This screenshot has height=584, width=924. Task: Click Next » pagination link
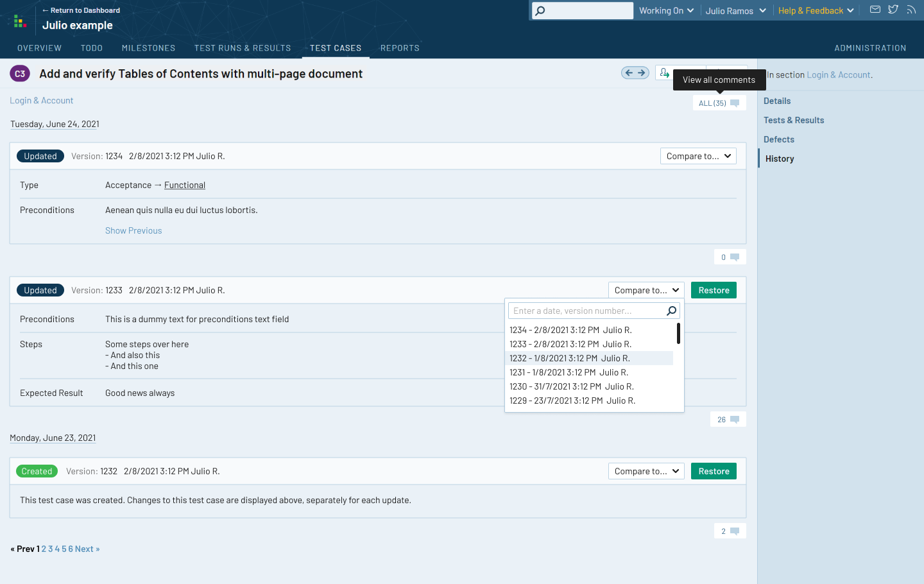point(87,549)
